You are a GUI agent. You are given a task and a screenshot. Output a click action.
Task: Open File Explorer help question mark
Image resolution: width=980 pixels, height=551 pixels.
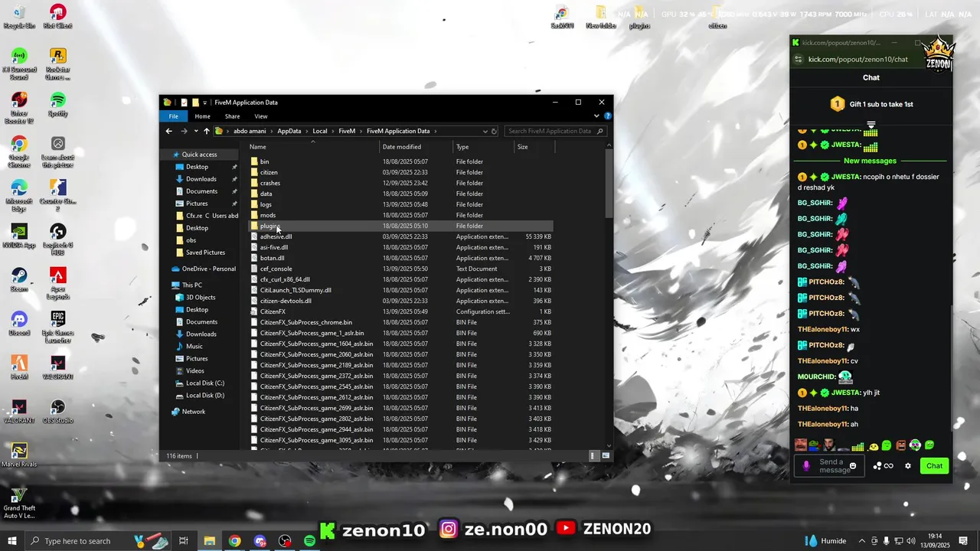click(608, 116)
